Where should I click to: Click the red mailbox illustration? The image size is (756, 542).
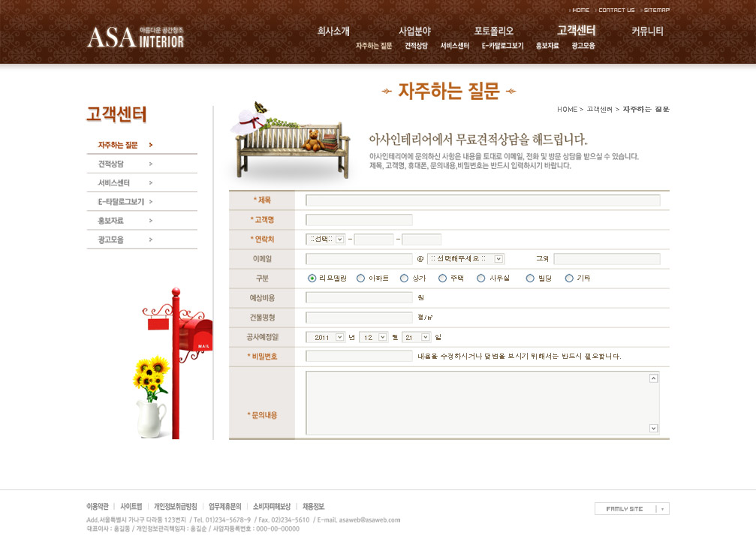click(194, 335)
